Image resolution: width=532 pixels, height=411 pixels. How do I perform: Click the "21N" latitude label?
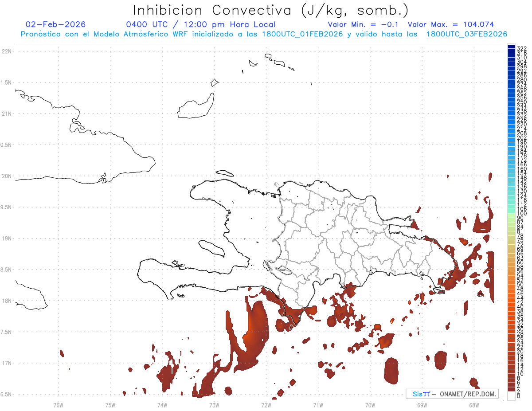pos(7,114)
